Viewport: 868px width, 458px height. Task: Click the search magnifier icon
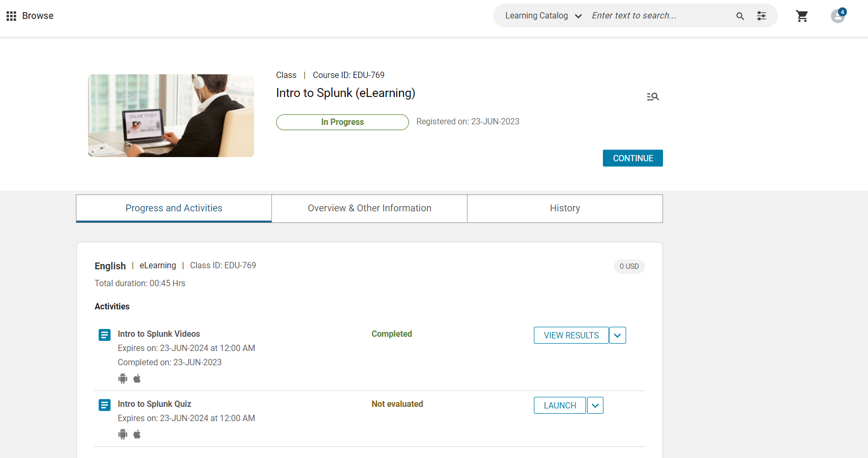click(x=740, y=16)
